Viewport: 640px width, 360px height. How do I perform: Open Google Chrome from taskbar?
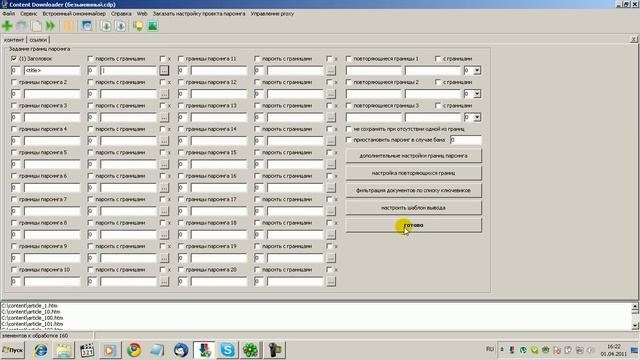pos(133,350)
